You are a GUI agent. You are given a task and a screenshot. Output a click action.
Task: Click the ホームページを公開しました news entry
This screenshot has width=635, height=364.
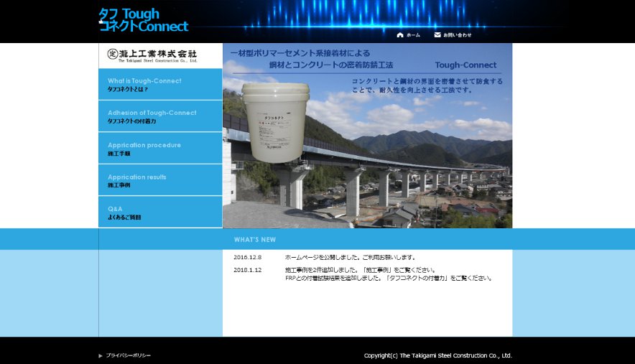pos(351,258)
